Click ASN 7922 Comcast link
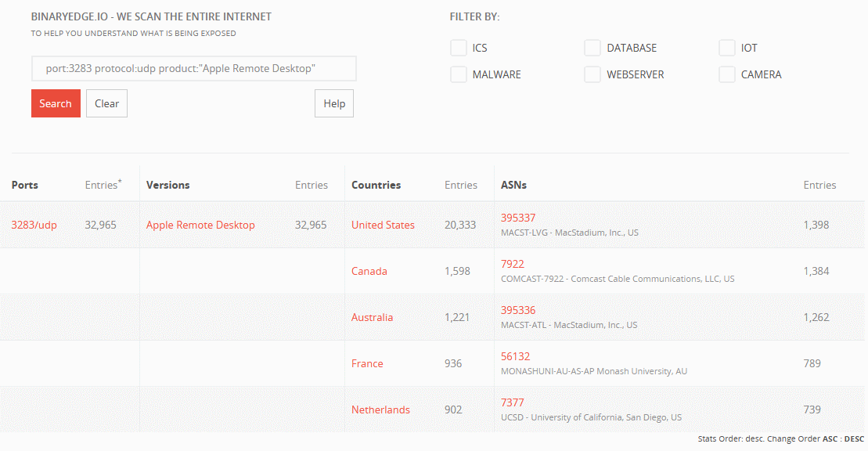Screen dimensions: 868x451 coord(513,265)
